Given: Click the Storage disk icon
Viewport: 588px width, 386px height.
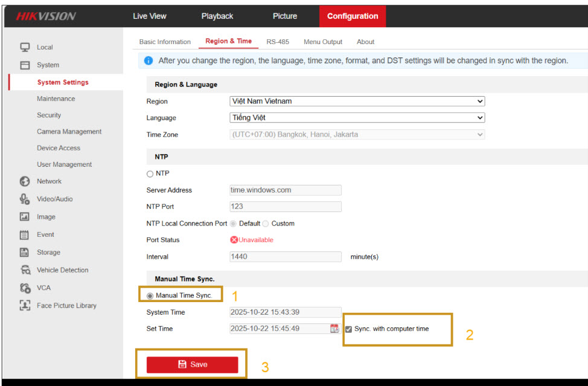Looking at the screenshot, I should click(25, 253).
